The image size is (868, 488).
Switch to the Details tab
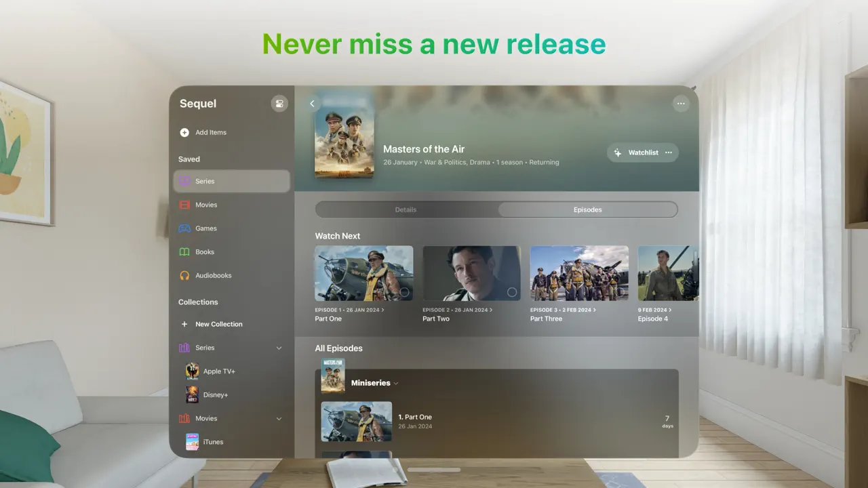pyautogui.click(x=406, y=209)
